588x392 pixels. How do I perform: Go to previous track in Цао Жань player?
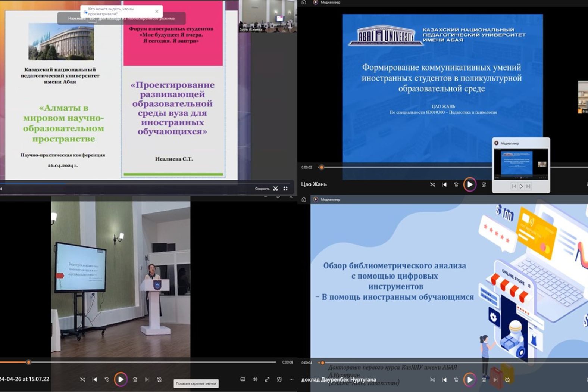coord(444,184)
